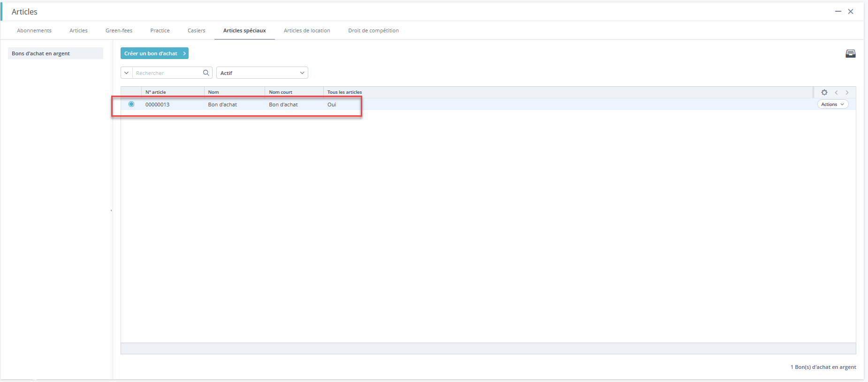868x382 pixels.
Task: Click the search magnifier icon
Action: 206,73
